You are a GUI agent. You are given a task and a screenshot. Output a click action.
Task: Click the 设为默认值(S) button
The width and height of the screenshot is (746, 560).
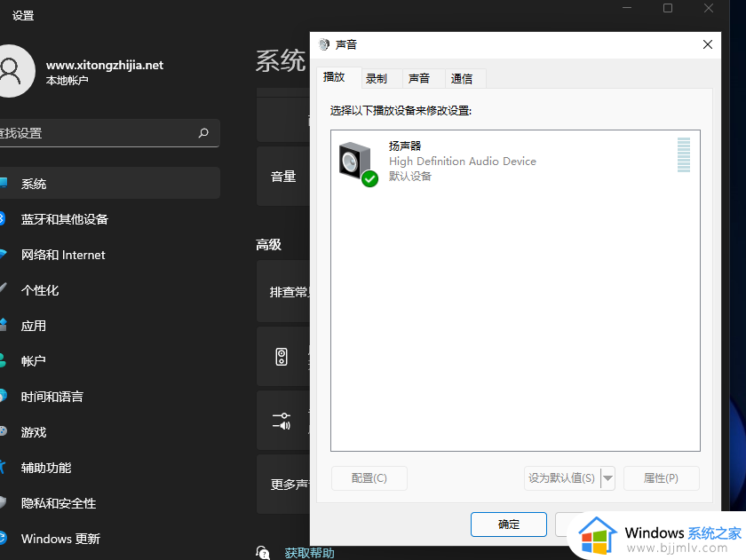[x=562, y=477]
